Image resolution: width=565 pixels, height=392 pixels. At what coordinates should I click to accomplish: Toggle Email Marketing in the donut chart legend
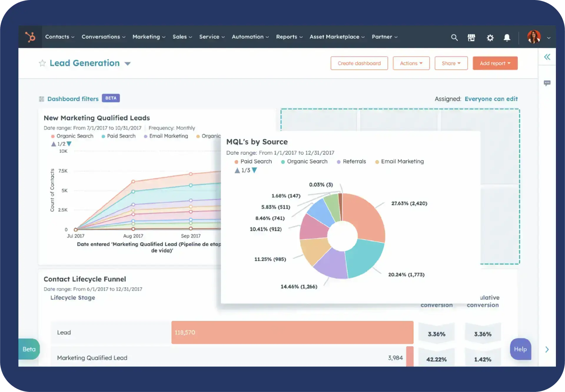(x=402, y=161)
